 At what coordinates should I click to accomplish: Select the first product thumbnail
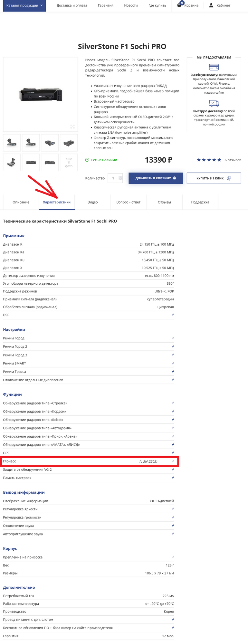[x=12, y=143]
